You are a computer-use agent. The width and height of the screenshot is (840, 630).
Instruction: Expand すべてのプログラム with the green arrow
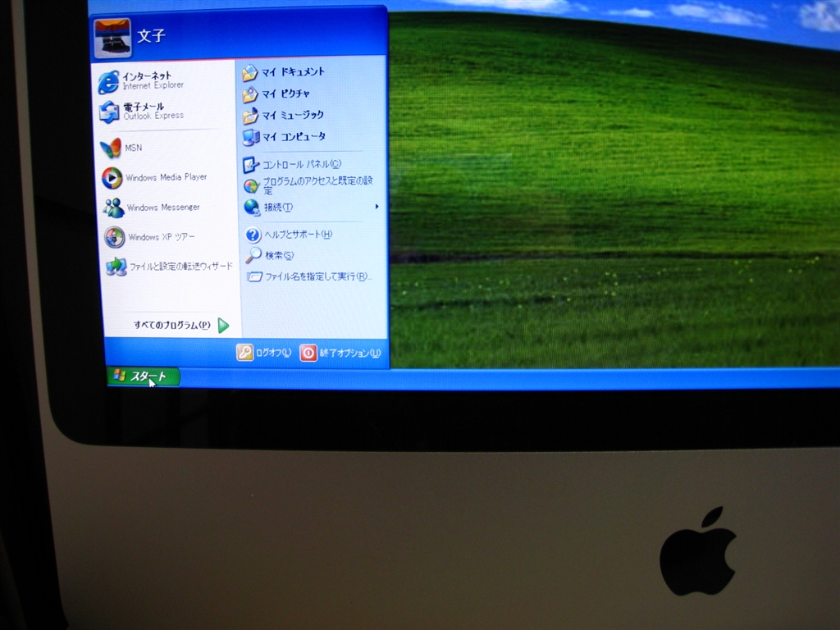[223, 325]
